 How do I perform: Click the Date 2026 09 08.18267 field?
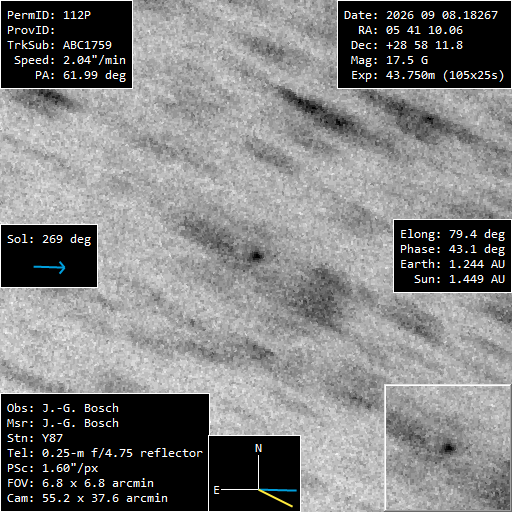[421, 15]
